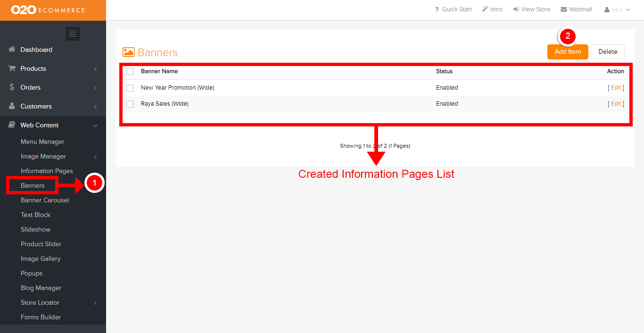
Task: Edit the Raya Sales banner
Action: 616,104
